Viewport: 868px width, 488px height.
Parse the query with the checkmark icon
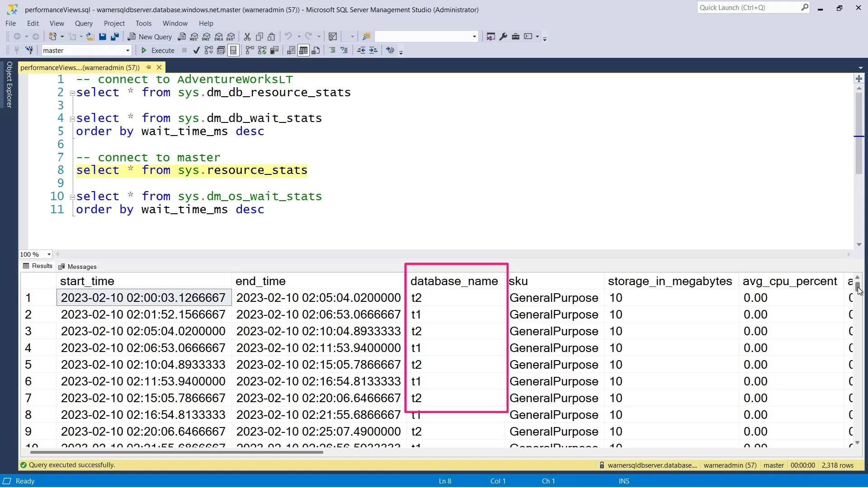[x=196, y=50]
